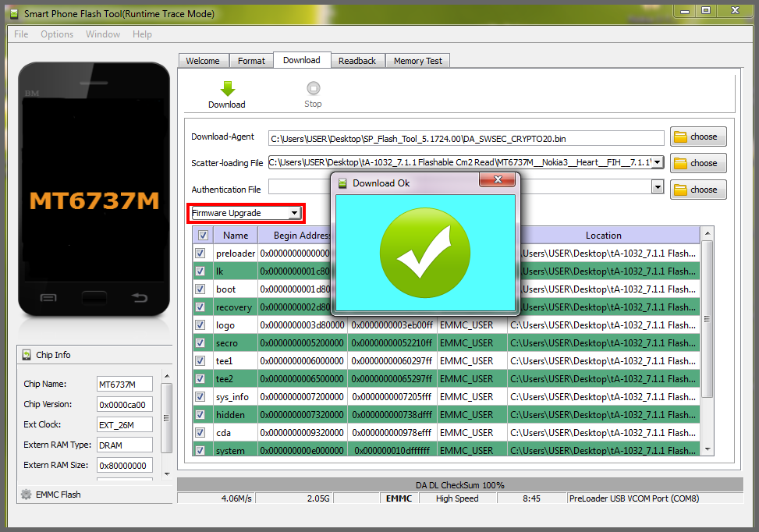The width and height of the screenshot is (759, 532).
Task: Click the Name column header
Action: tap(236, 236)
